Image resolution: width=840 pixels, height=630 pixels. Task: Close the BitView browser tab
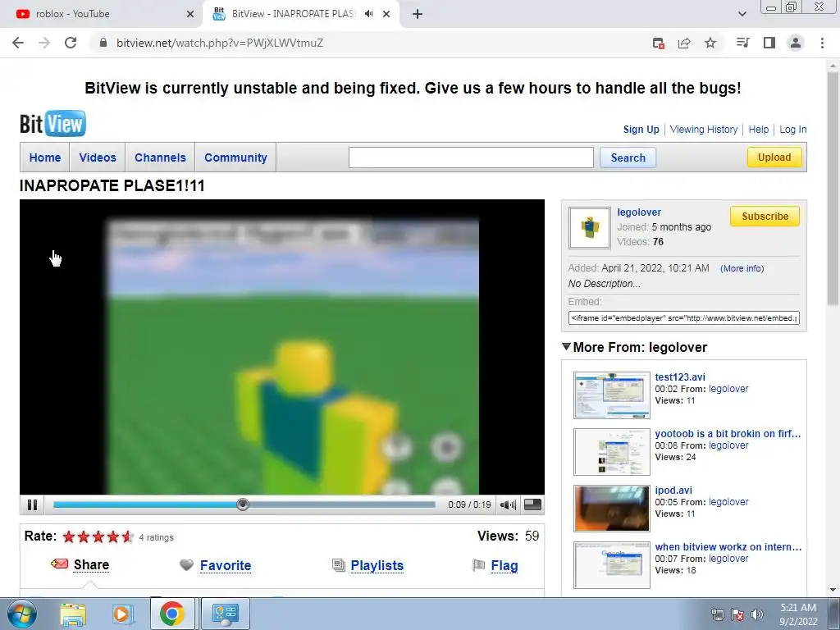point(386,14)
